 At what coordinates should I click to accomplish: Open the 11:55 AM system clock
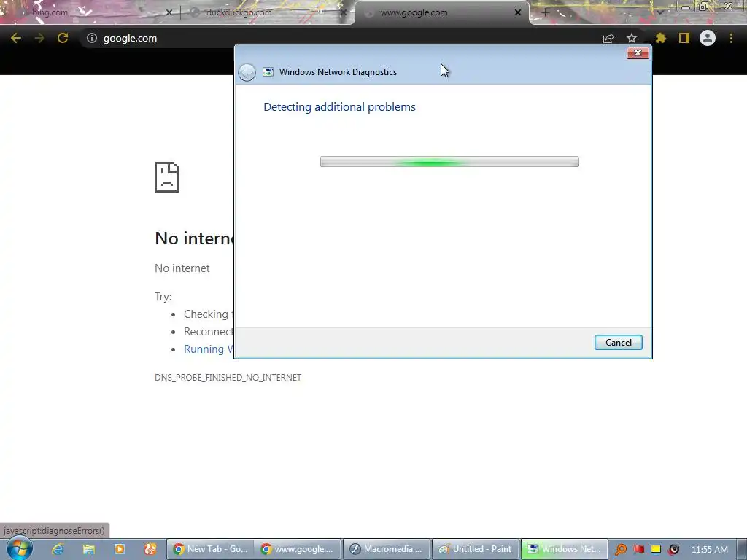709,550
